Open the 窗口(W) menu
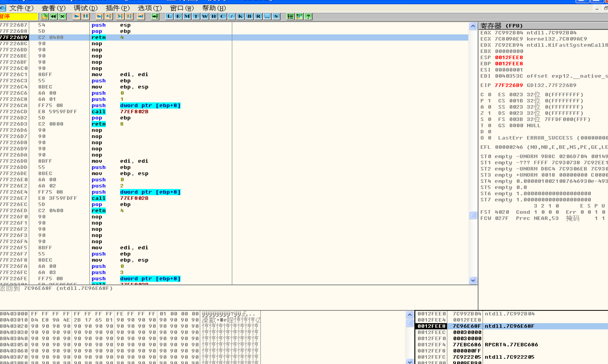Image resolution: width=608 pixels, height=364 pixels. 182,8
